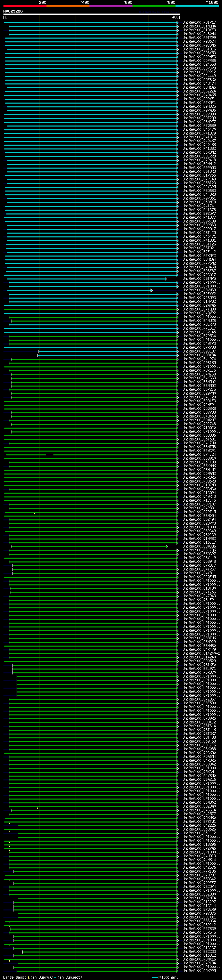Click the shortened alignment bar for UniRef100_C6TNV5

(86, 279)
